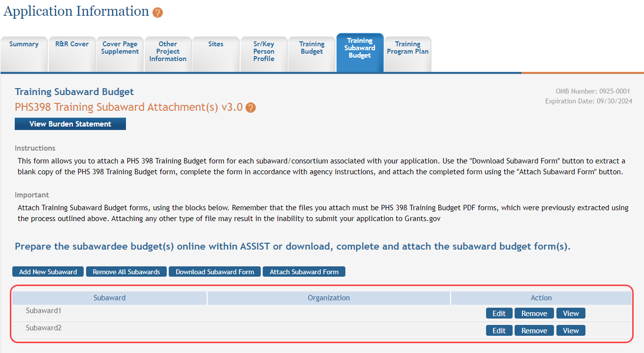Open the Training Program Plan tab
Screen dimensions: 644x353
(x=407, y=48)
